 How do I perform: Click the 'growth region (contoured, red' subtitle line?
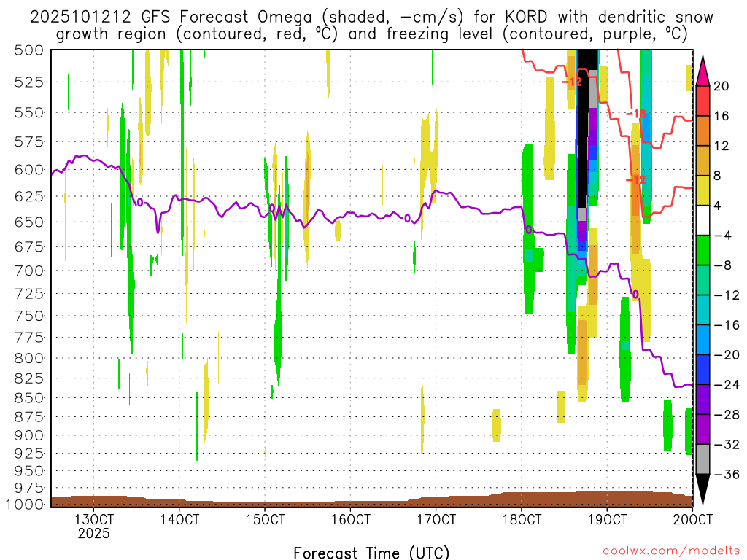[371, 34]
